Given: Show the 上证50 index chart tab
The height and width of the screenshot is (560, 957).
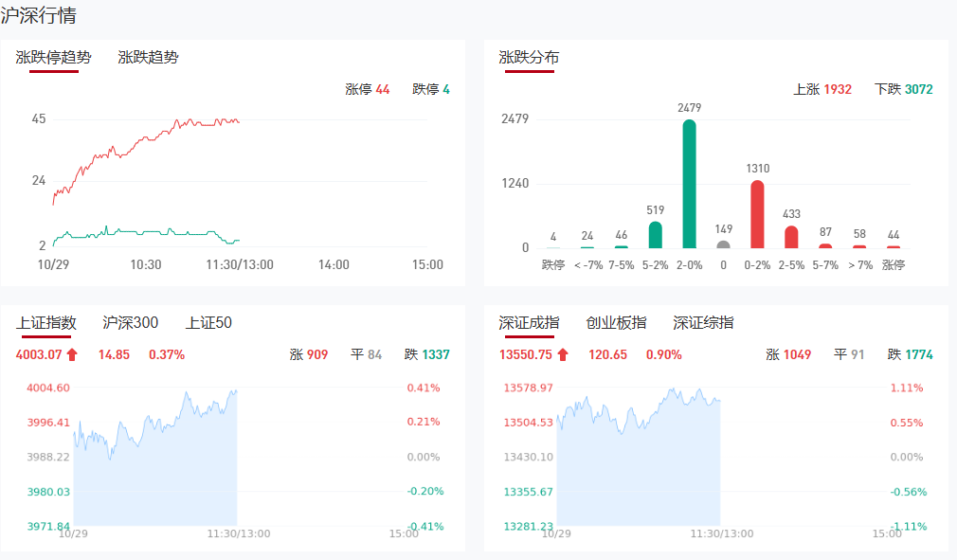Looking at the screenshot, I should (x=208, y=323).
